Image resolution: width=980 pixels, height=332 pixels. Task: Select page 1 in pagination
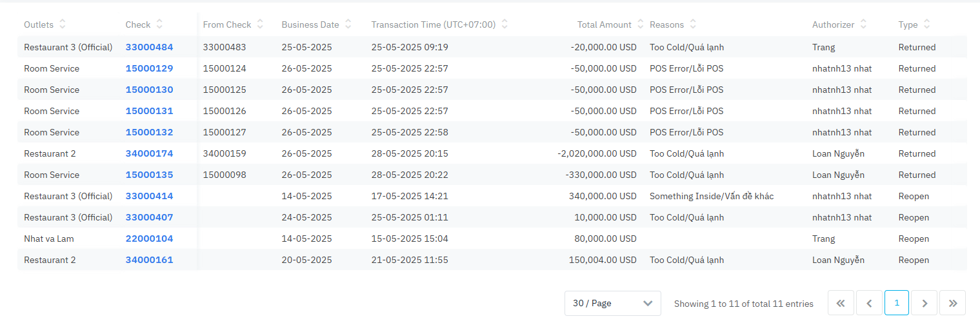coord(897,303)
